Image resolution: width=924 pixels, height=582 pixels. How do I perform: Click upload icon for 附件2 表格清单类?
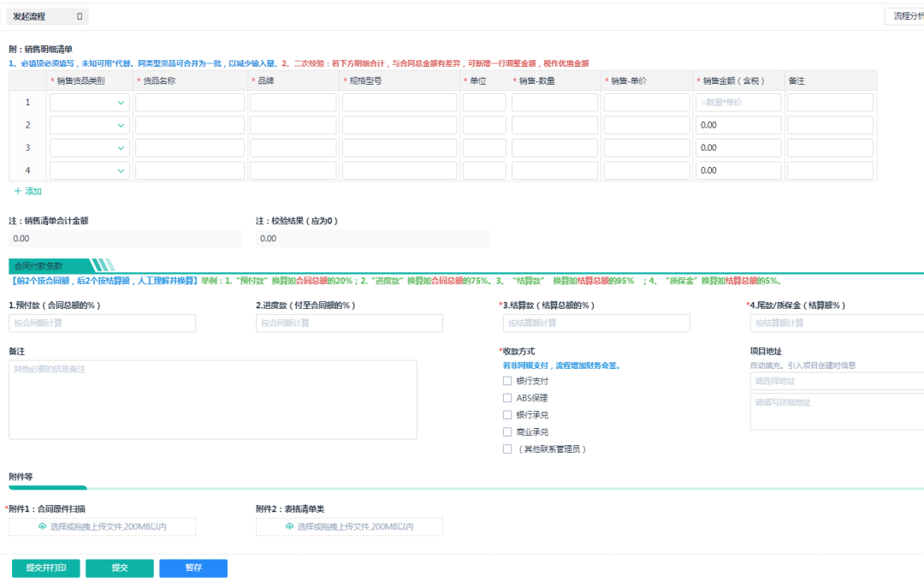(289, 526)
